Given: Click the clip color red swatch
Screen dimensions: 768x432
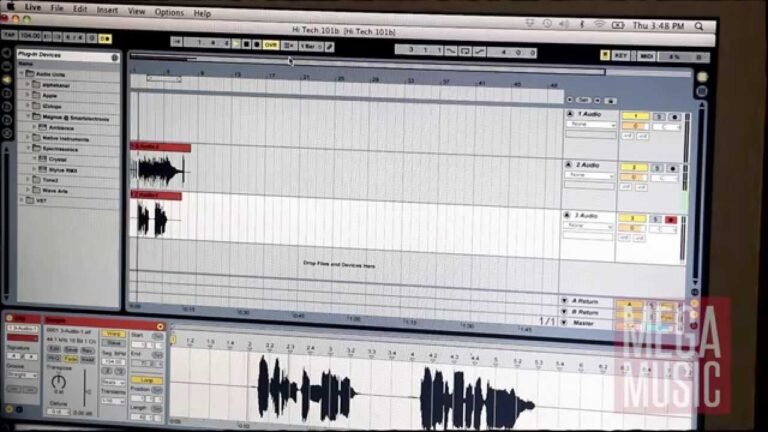Looking at the screenshot, I should [22, 337].
